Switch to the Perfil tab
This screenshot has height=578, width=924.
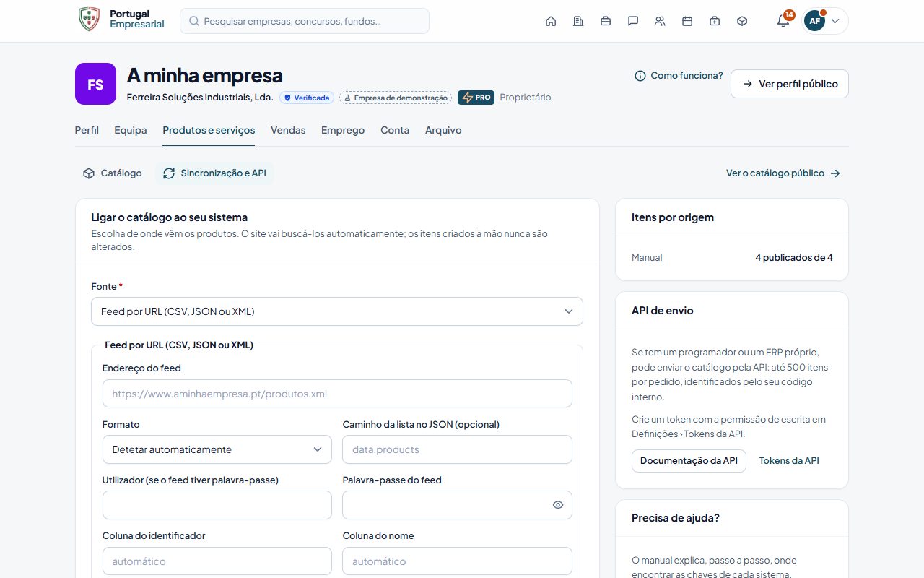87,130
